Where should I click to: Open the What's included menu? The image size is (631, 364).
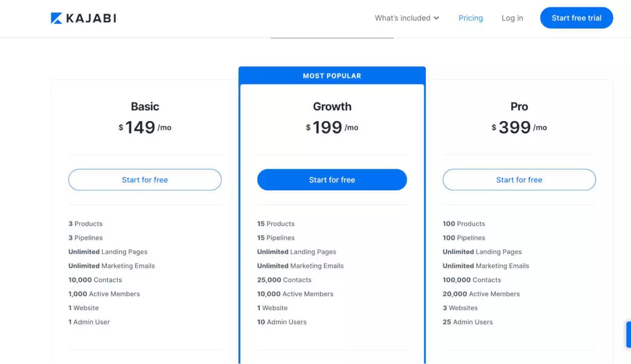point(402,18)
